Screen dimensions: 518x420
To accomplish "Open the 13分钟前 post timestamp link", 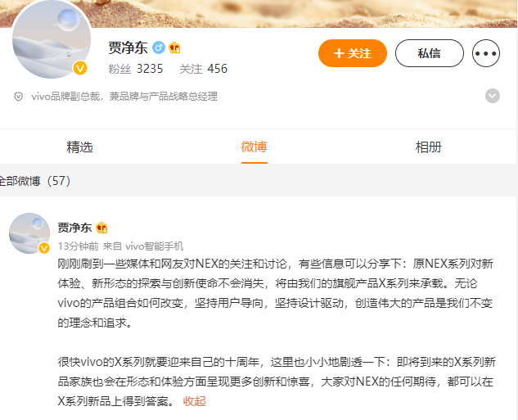I will click(x=79, y=246).
